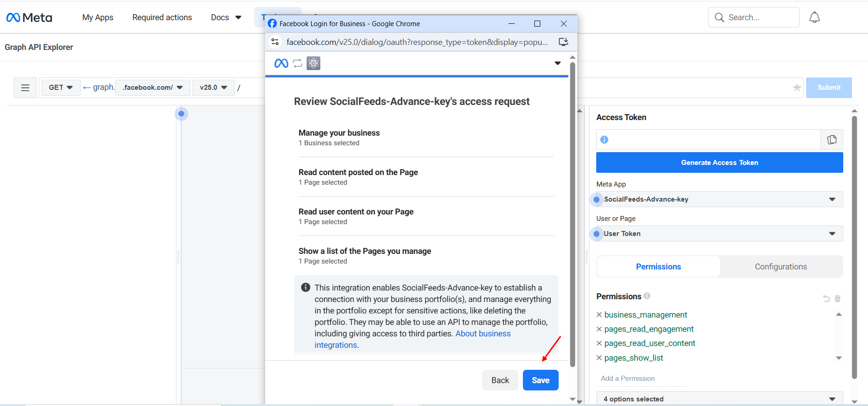Remove the pages_read_engagement permission
Viewport: 868px width, 406px height.
click(x=599, y=329)
